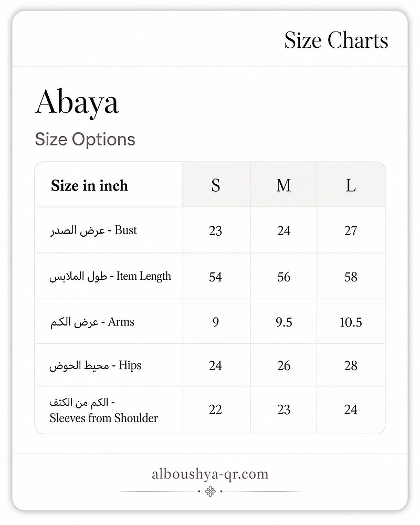Click the Bust value 27 for size L

(351, 230)
